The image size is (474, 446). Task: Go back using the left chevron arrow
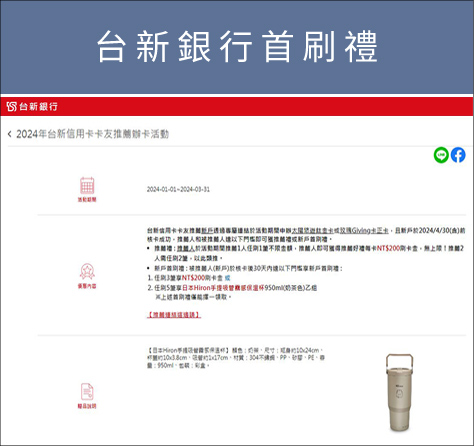[10, 134]
